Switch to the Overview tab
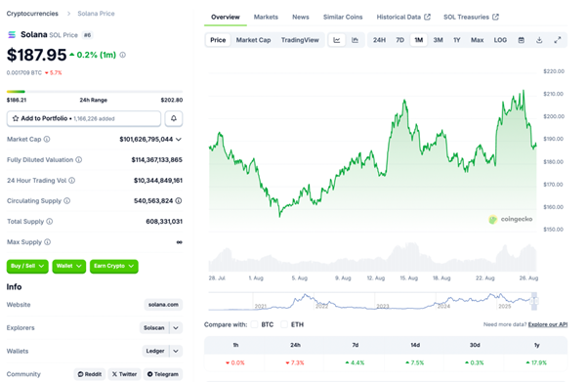 tap(225, 17)
